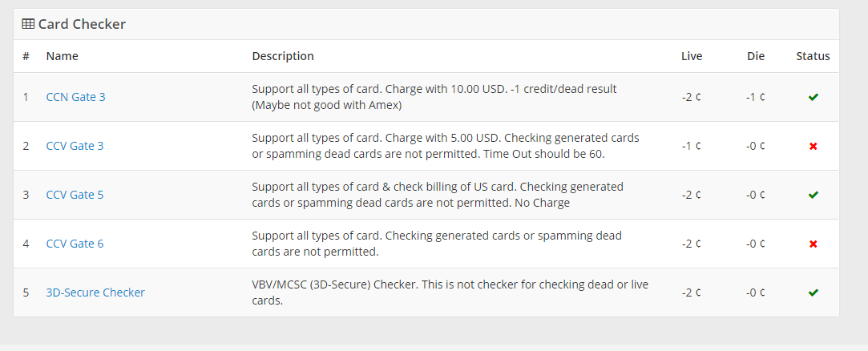Screen dimensions: 868x351
Task: Select the Status column header
Action: tap(813, 56)
